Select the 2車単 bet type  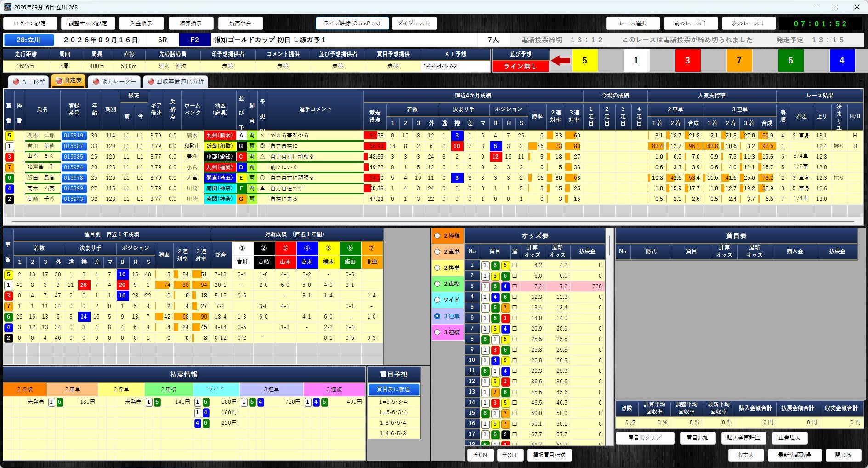[x=448, y=252]
